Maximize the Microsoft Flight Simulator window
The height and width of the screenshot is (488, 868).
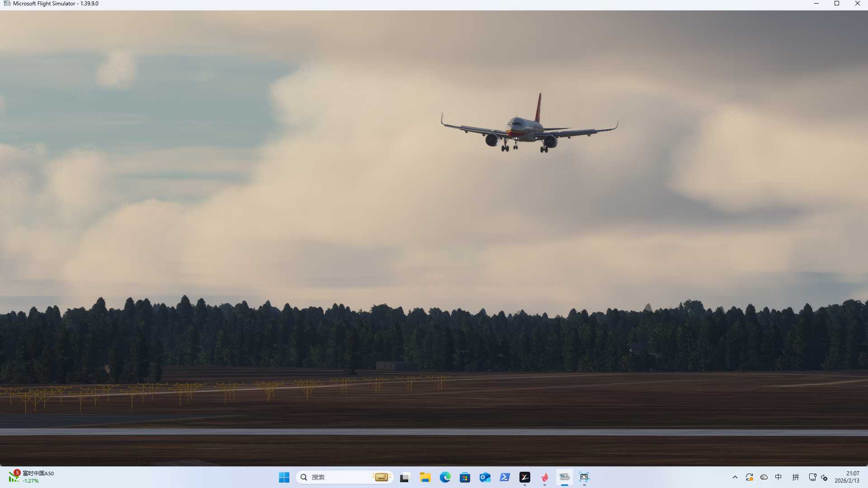pos(837,4)
